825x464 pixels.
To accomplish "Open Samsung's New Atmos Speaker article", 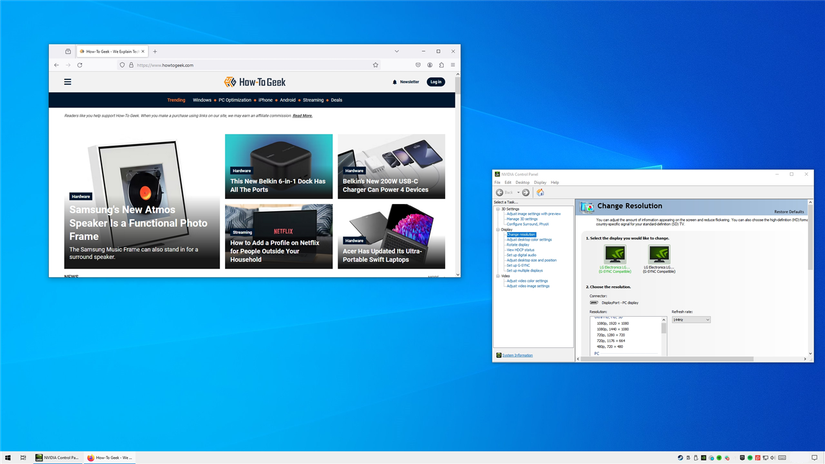I will [138, 223].
